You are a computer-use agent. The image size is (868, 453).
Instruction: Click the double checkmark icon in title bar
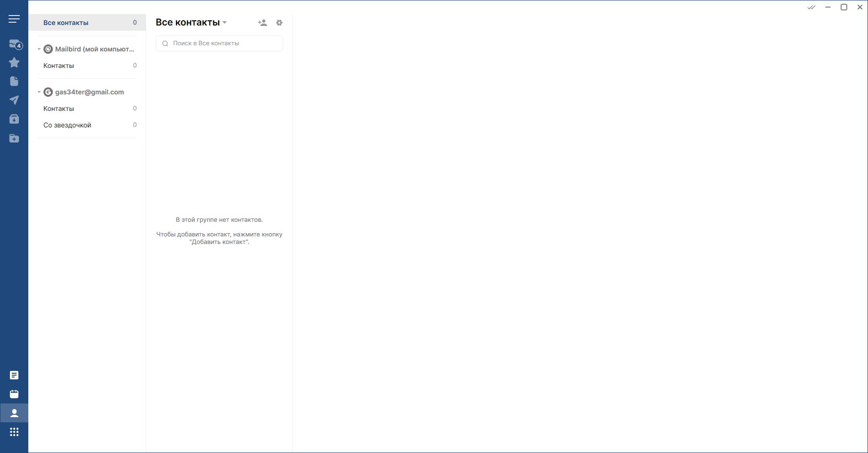(x=811, y=7)
